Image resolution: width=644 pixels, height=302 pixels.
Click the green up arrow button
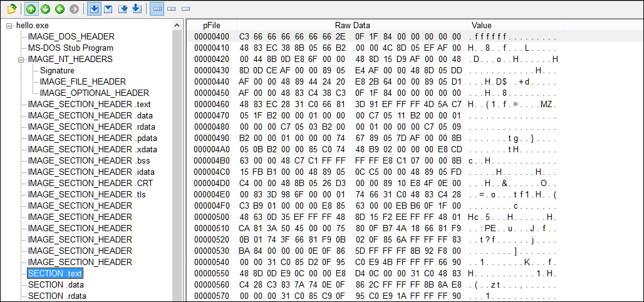pyautogui.click(x=31, y=9)
